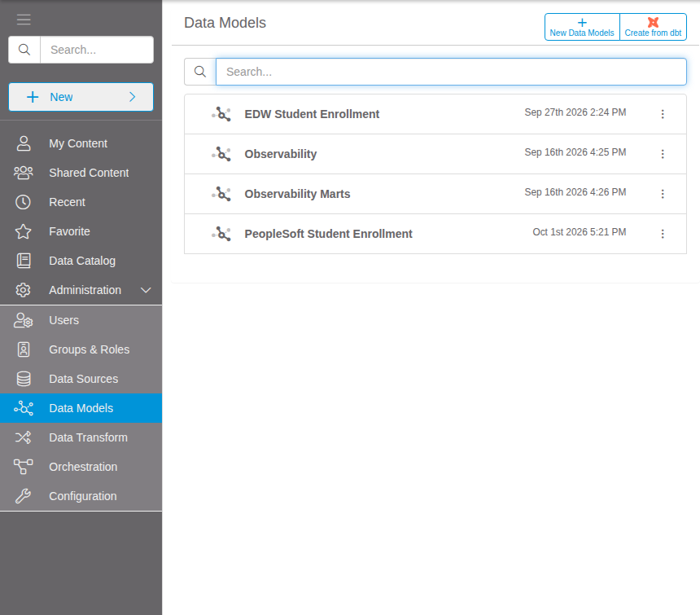Click the My Content person icon
The image size is (700, 615).
24,143
